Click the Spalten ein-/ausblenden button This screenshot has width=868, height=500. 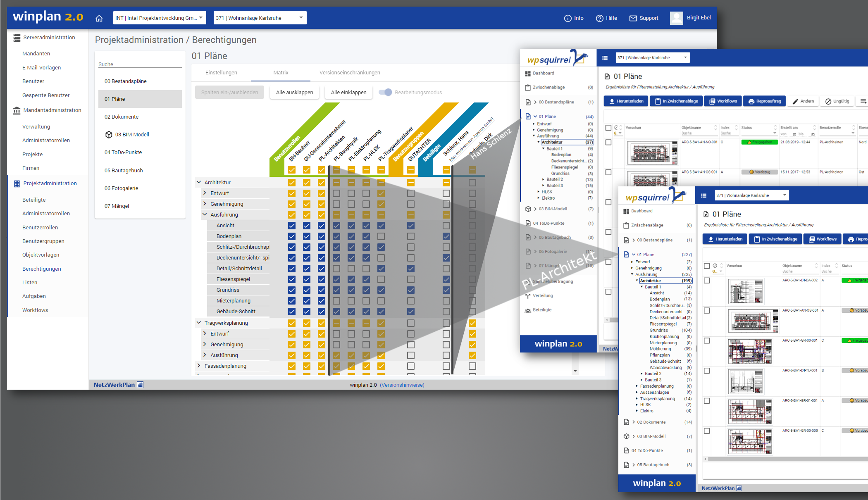tap(229, 93)
